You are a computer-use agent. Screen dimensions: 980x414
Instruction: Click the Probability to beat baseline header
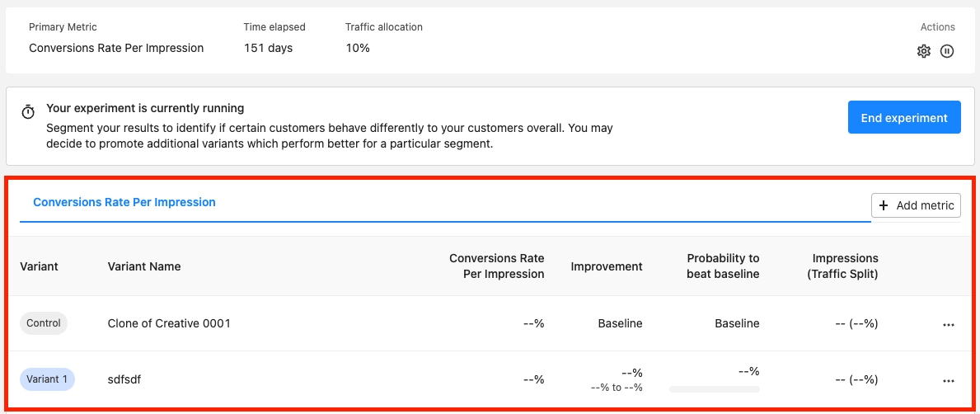(723, 266)
